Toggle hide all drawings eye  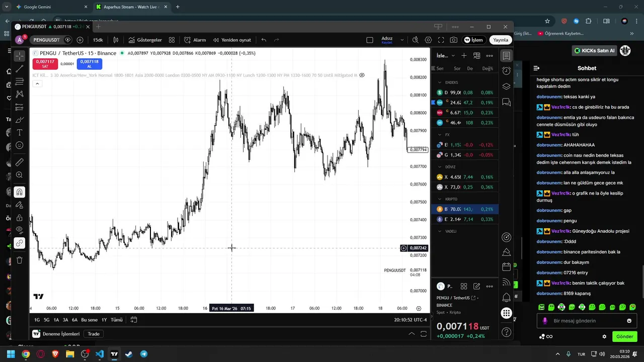[x=19, y=230]
